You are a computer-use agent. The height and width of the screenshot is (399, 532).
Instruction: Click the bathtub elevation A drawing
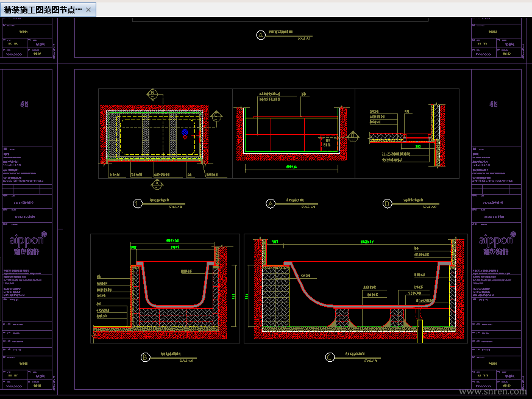pyautogui.click(x=292, y=134)
